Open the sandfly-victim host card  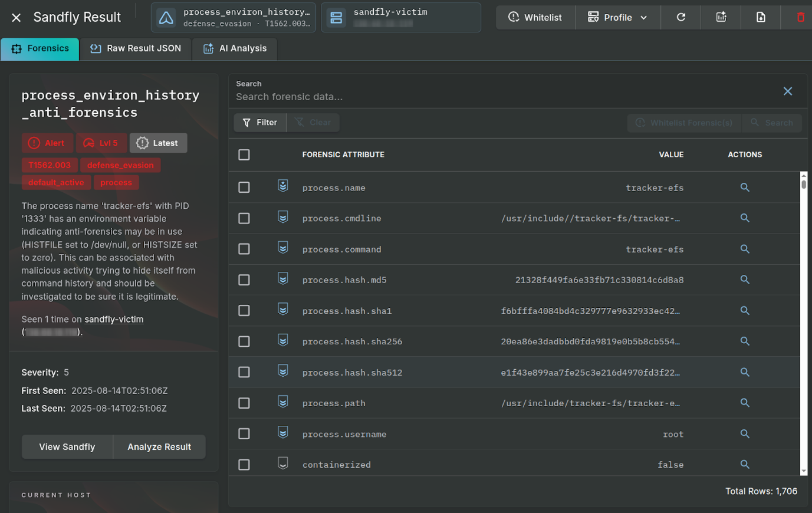click(401, 17)
